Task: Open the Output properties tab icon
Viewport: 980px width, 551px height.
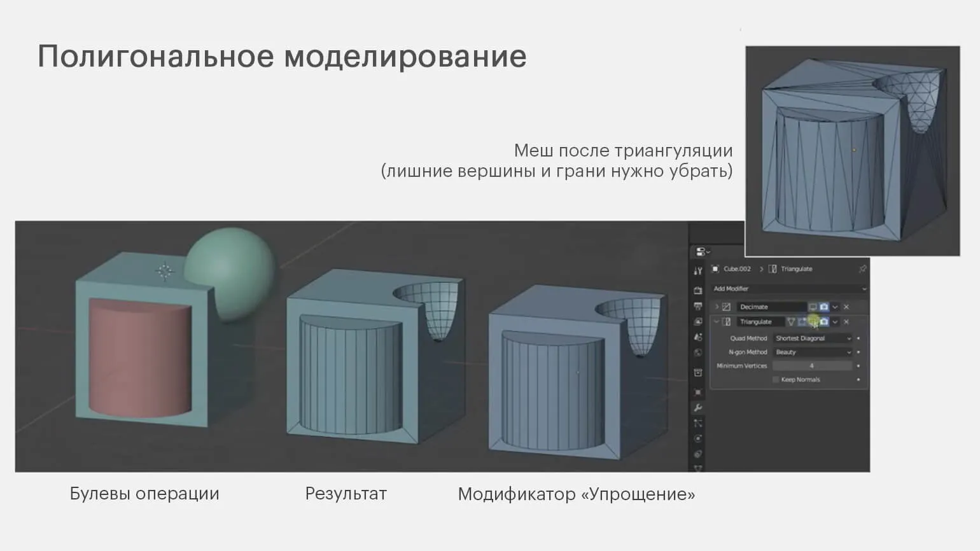Action: click(x=698, y=306)
